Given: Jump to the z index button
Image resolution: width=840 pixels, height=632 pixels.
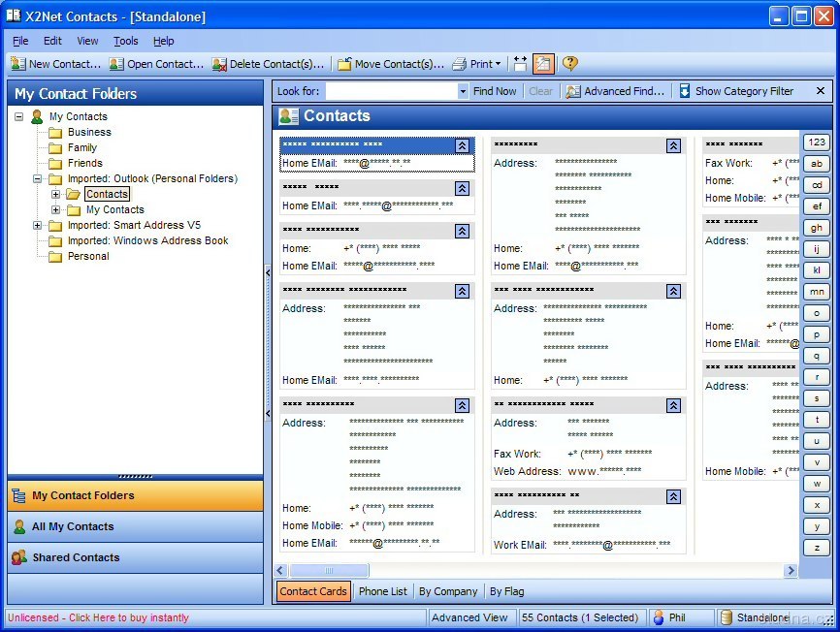Looking at the screenshot, I should click(817, 548).
